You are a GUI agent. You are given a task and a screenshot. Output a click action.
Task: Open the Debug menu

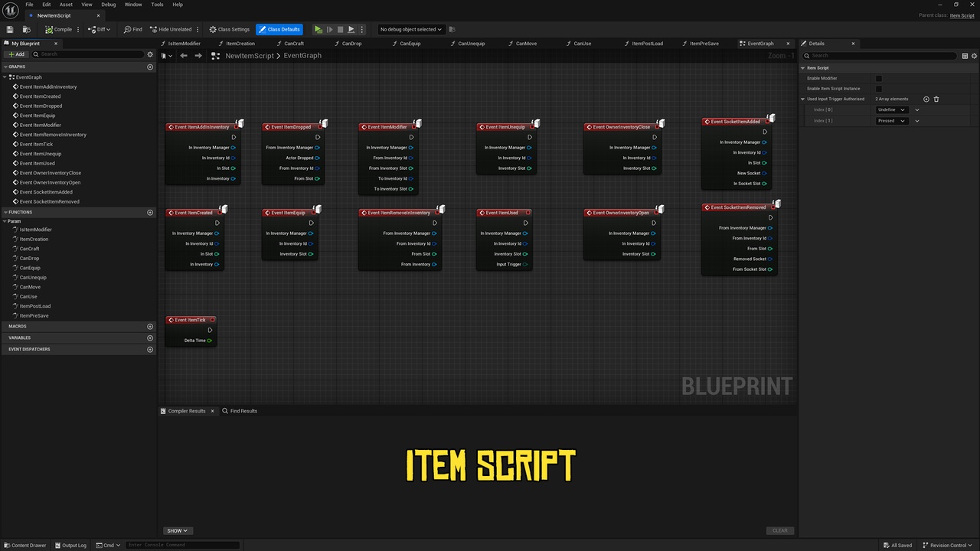109,5
